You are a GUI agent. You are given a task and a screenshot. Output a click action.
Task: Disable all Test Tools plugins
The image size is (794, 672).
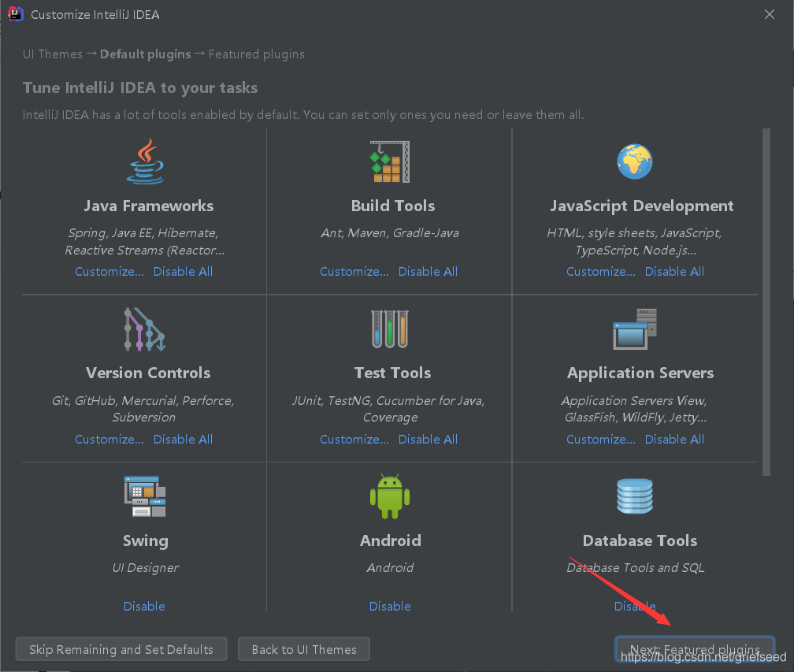tap(428, 439)
